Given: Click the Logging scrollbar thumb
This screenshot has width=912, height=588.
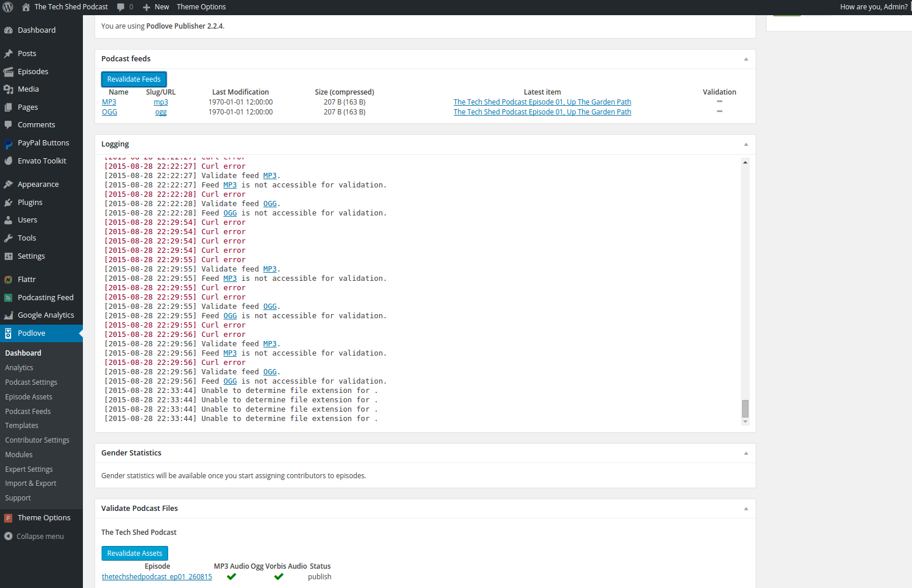Looking at the screenshot, I should (x=745, y=409).
